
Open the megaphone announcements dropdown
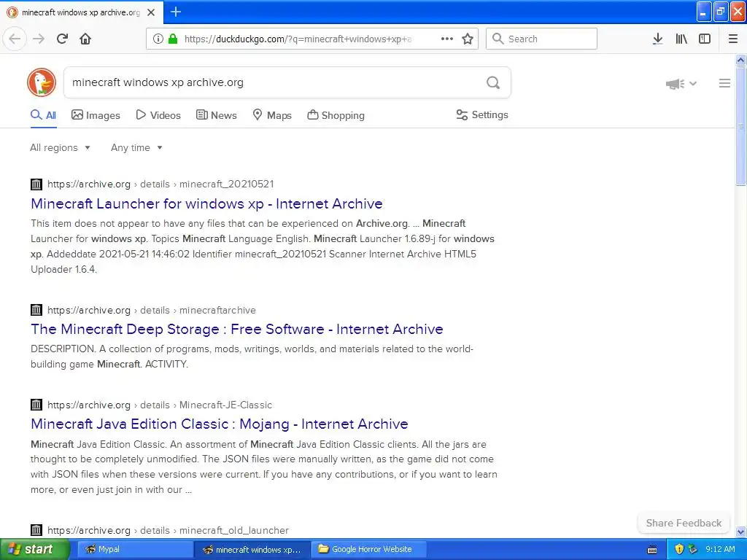(x=681, y=84)
